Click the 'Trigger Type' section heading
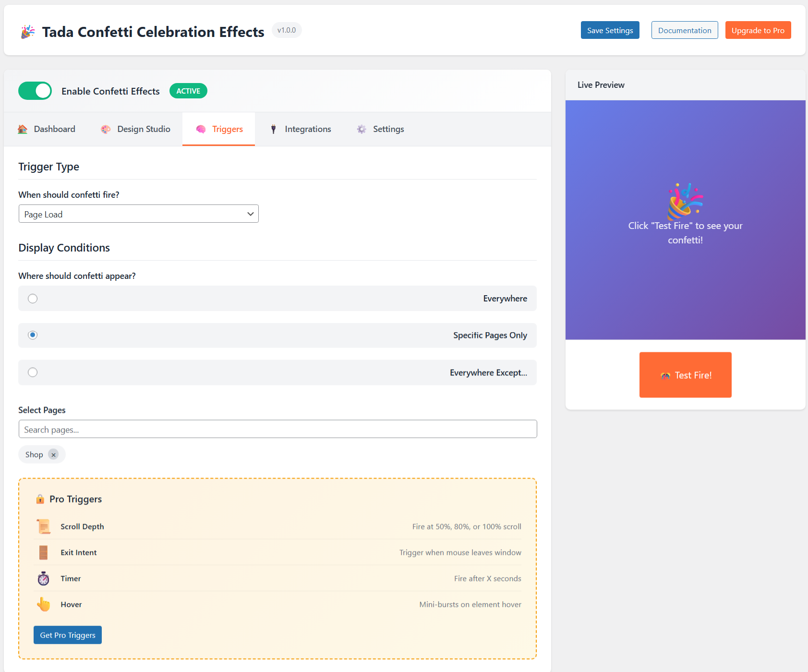Image resolution: width=808 pixels, height=672 pixels. click(49, 167)
